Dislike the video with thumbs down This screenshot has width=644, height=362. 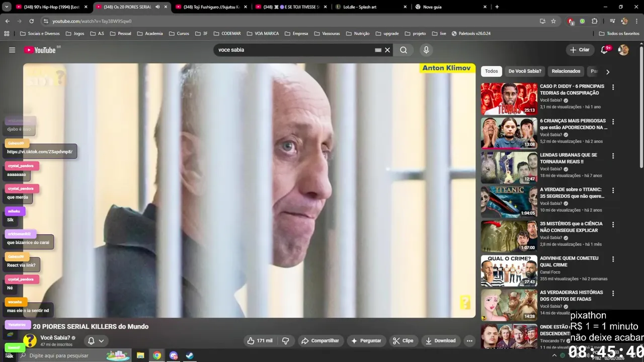(x=285, y=340)
